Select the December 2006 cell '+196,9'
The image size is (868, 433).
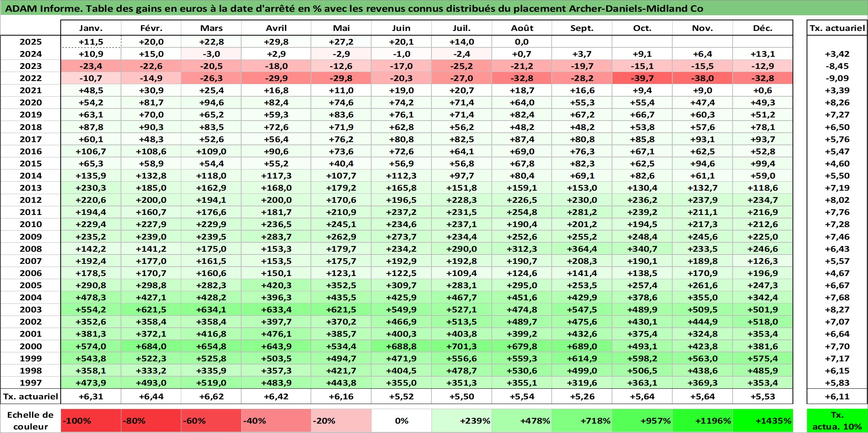[x=763, y=273]
